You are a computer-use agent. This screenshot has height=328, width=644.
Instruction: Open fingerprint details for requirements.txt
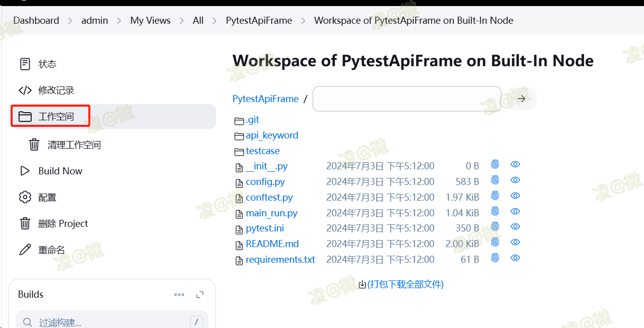(495, 258)
